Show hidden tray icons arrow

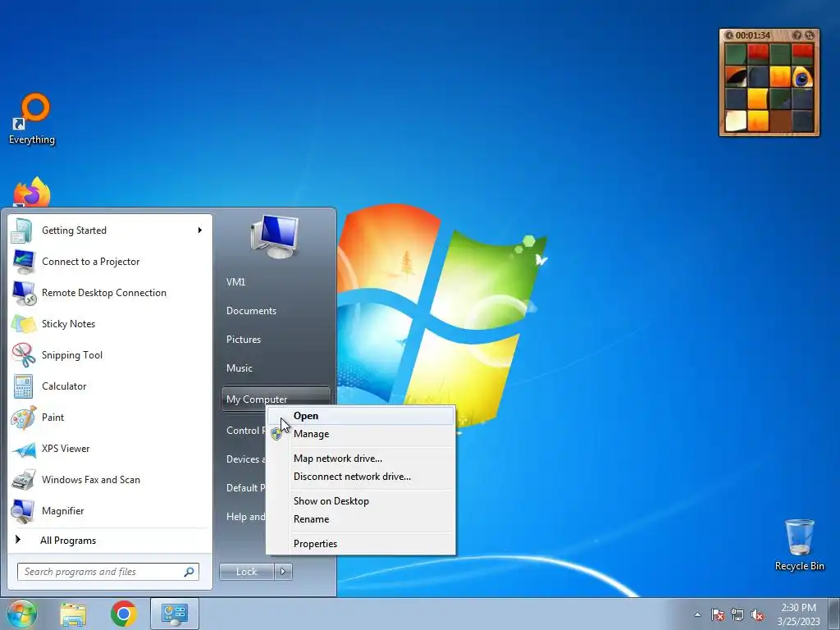(x=697, y=614)
